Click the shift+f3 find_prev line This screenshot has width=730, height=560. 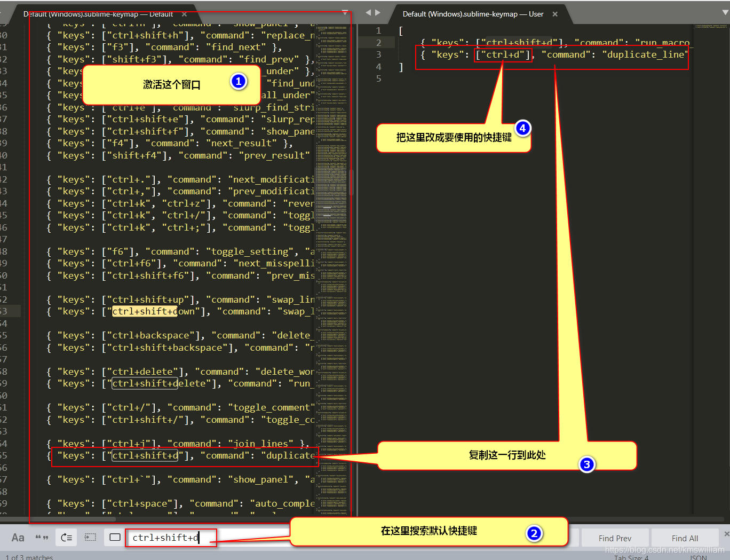(x=180, y=59)
